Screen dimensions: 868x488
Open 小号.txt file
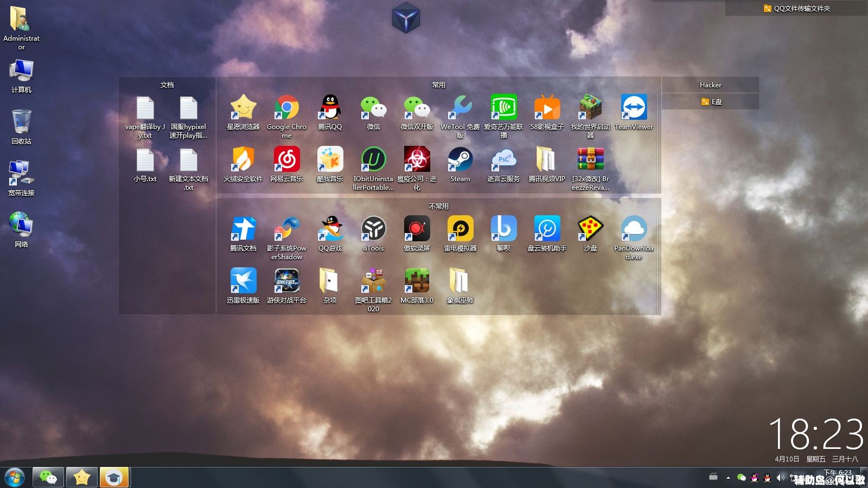click(145, 165)
